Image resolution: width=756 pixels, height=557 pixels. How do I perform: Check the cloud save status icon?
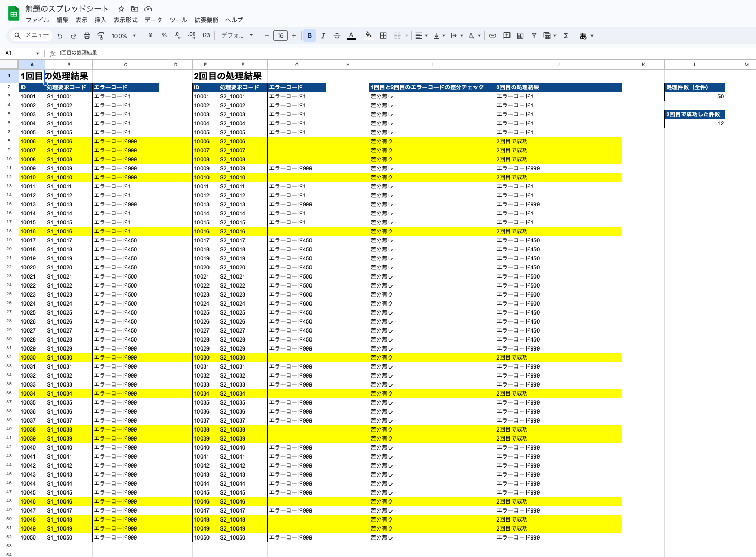coord(148,9)
